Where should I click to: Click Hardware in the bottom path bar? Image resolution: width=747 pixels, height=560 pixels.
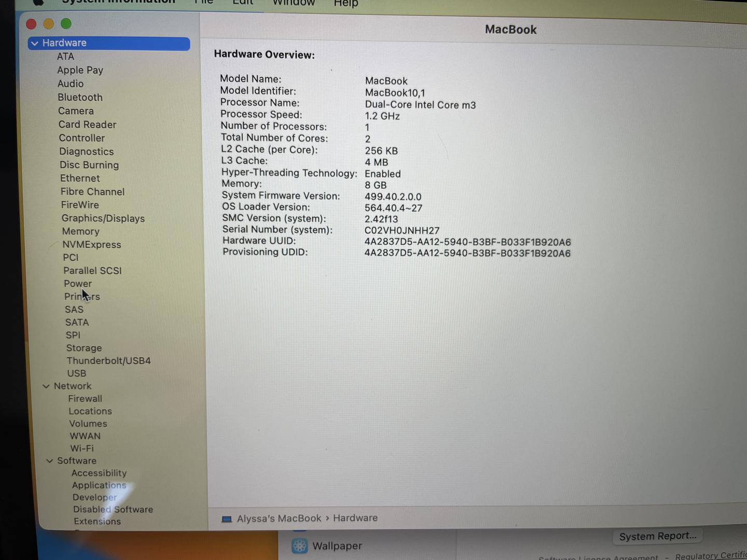coord(355,518)
